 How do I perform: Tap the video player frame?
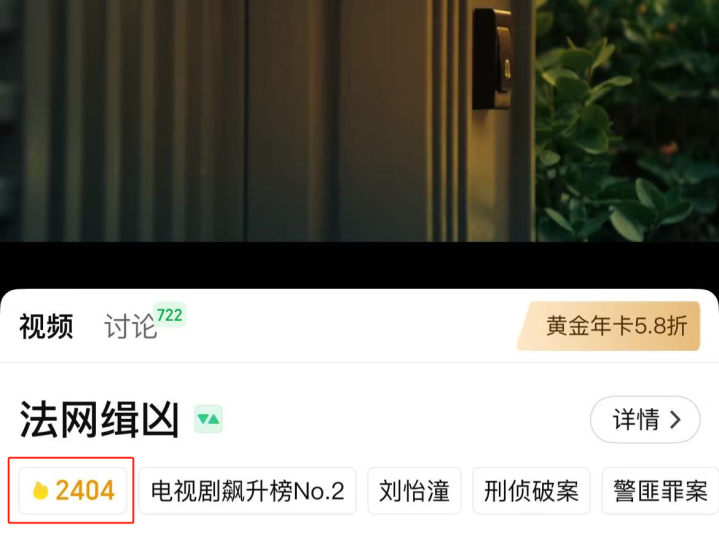point(360,121)
